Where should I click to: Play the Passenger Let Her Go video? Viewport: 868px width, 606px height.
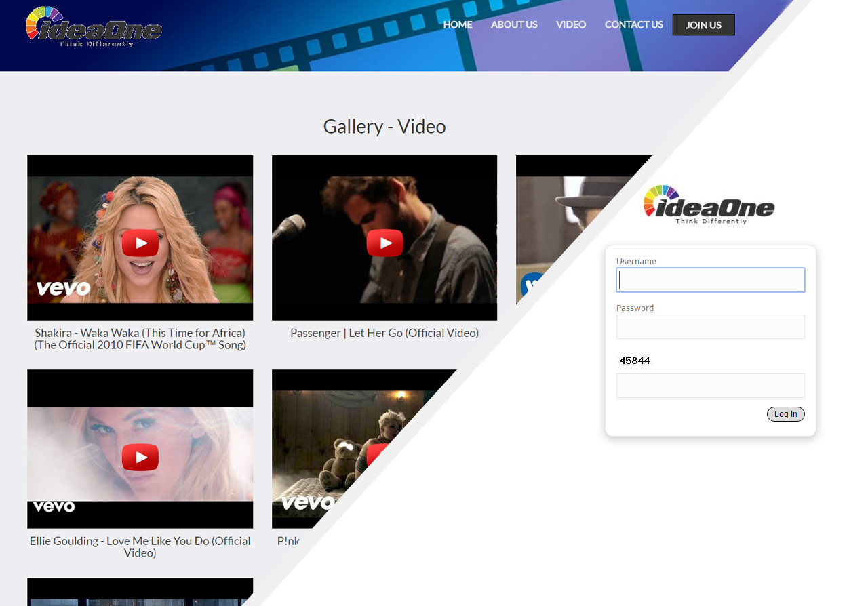pos(384,243)
